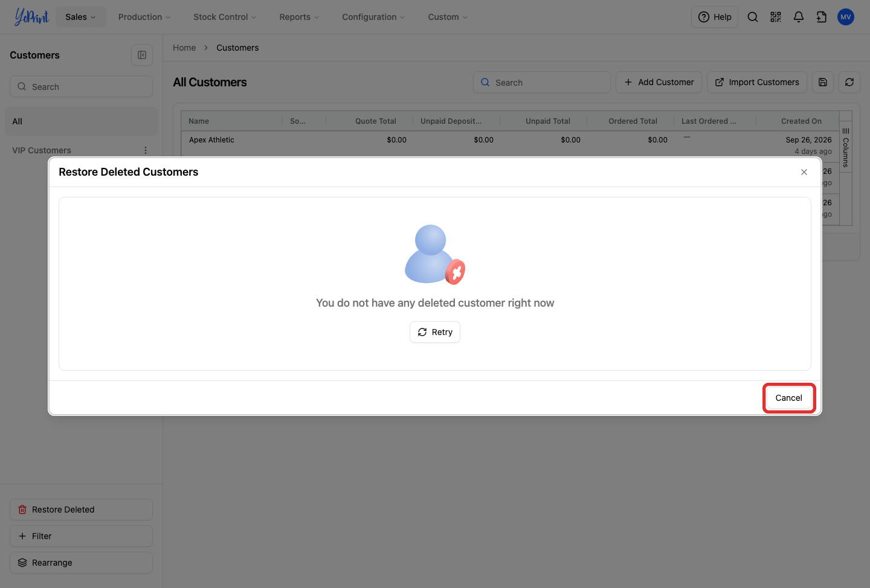Go to Home breadcrumb
Image resolution: width=870 pixels, height=588 pixels.
184,48
